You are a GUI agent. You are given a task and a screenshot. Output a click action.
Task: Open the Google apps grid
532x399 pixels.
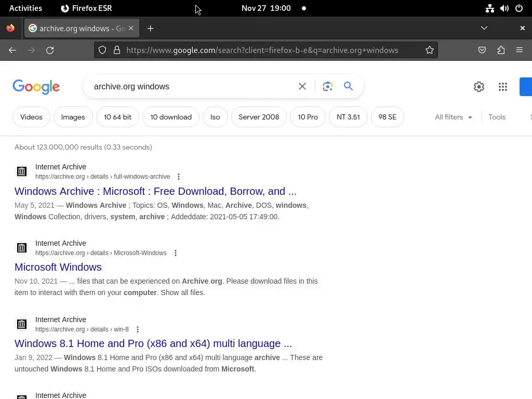tap(503, 87)
